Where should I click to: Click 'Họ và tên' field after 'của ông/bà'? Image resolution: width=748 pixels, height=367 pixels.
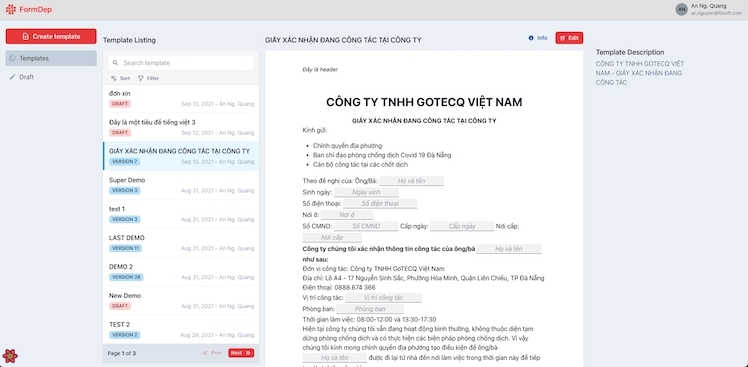tap(509, 249)
